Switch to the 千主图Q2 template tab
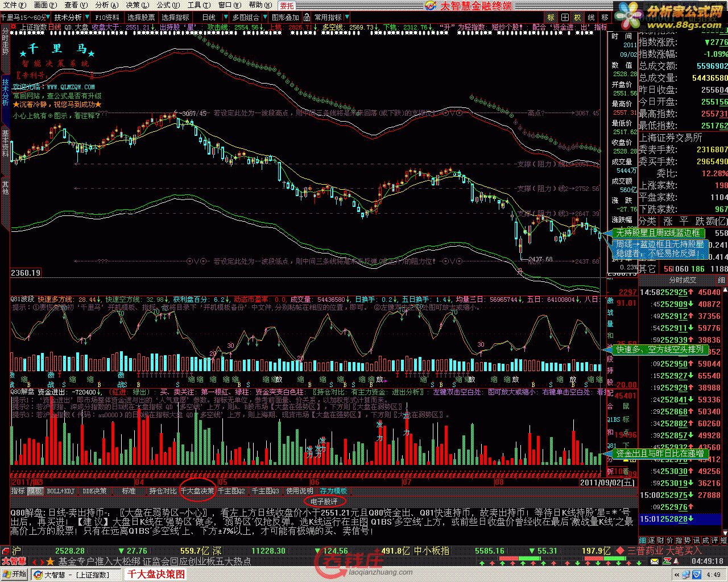The width and height of the screenshot is (728, 582). [x=232, y=490]
